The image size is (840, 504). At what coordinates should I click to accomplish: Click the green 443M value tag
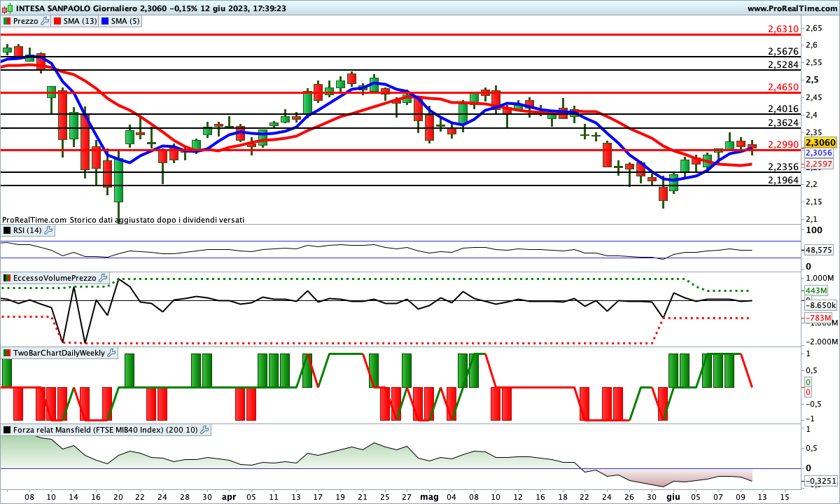[815, 290]
